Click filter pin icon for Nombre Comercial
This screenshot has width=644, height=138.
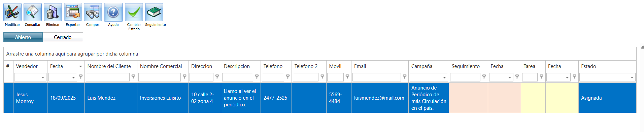184,77
